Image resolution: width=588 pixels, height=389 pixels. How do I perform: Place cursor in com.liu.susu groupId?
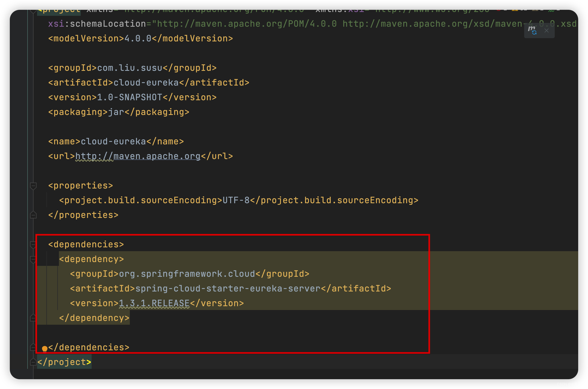point(130,68)
